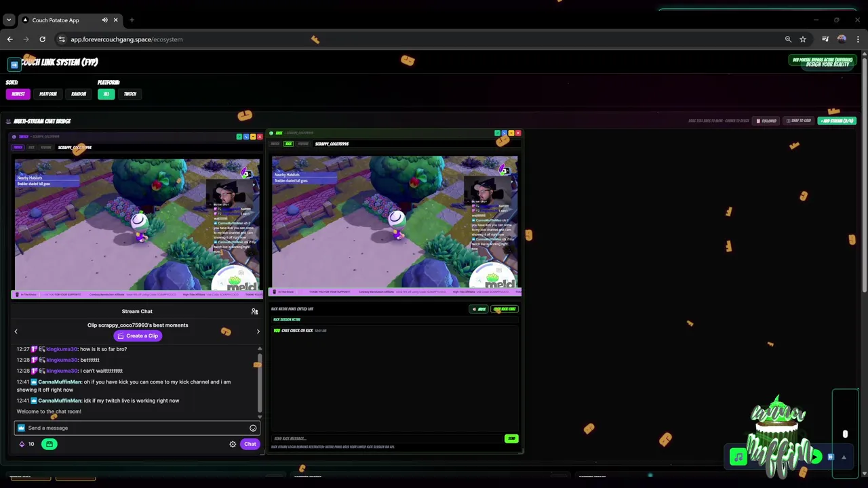
Task: Toggle the Snap to Grid option
Action: (x=798, y=121)
